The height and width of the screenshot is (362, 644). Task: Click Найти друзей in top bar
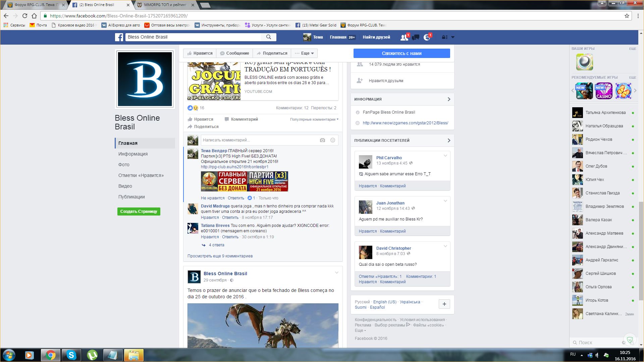tap(376, 37)
